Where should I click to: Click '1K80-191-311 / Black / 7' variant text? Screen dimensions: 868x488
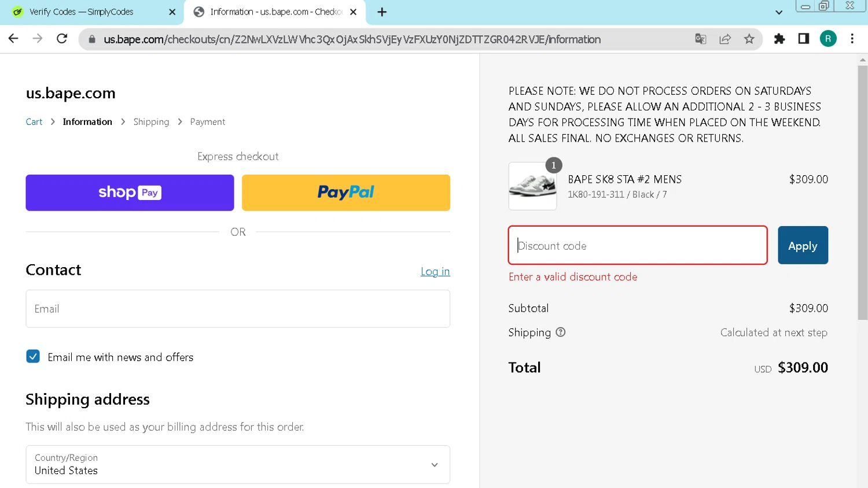[617, 195]
